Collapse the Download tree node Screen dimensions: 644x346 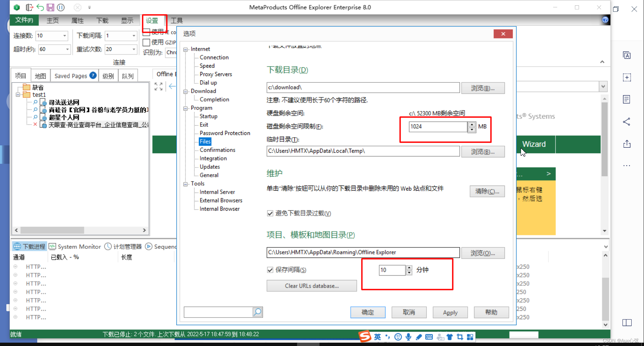(x=185, y=91)
